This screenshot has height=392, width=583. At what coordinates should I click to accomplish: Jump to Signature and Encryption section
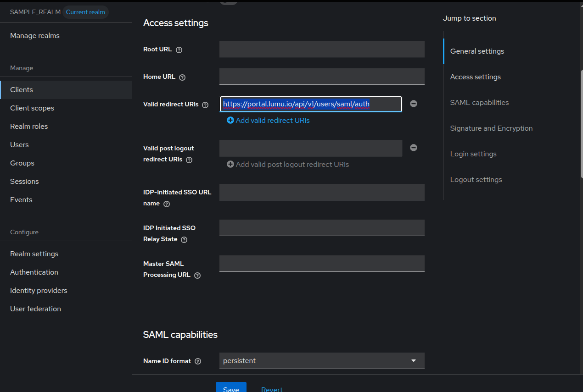tap(491, 128)
